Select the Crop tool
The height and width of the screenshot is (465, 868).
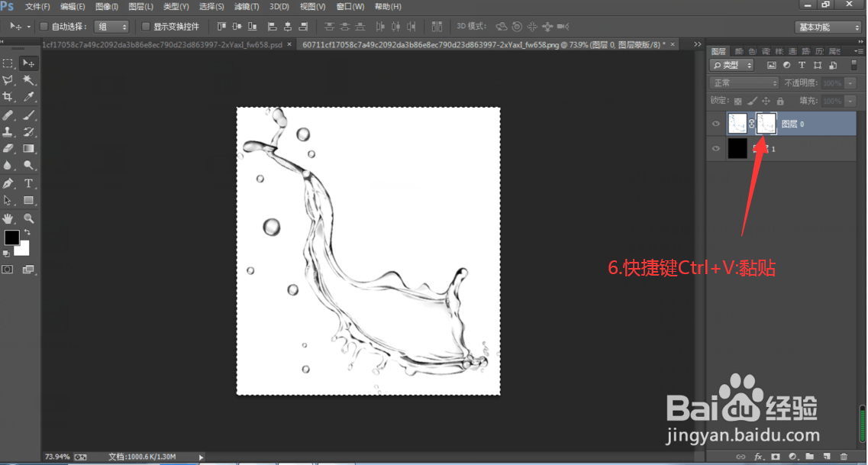[8, 97]
